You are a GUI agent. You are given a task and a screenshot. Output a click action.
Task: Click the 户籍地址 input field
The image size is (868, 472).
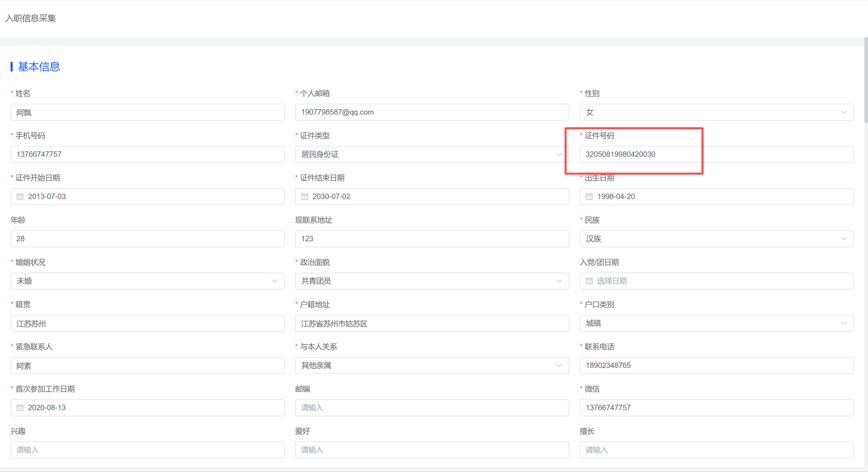coord(432,323)
